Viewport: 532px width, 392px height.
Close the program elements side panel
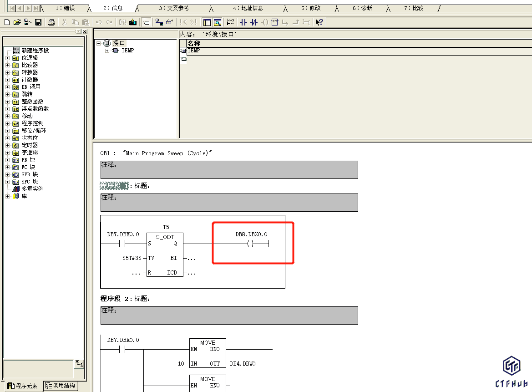pyautogui.click(x=85, y=31)
